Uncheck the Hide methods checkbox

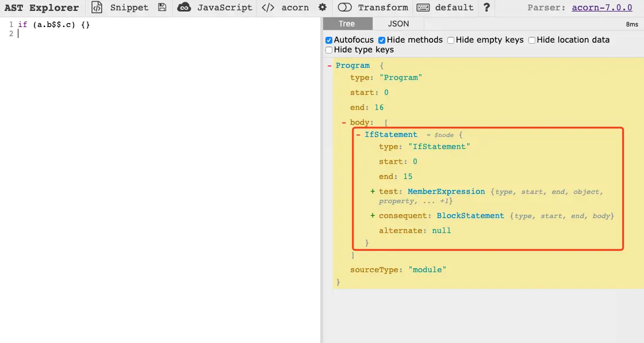tap(382, 40)
